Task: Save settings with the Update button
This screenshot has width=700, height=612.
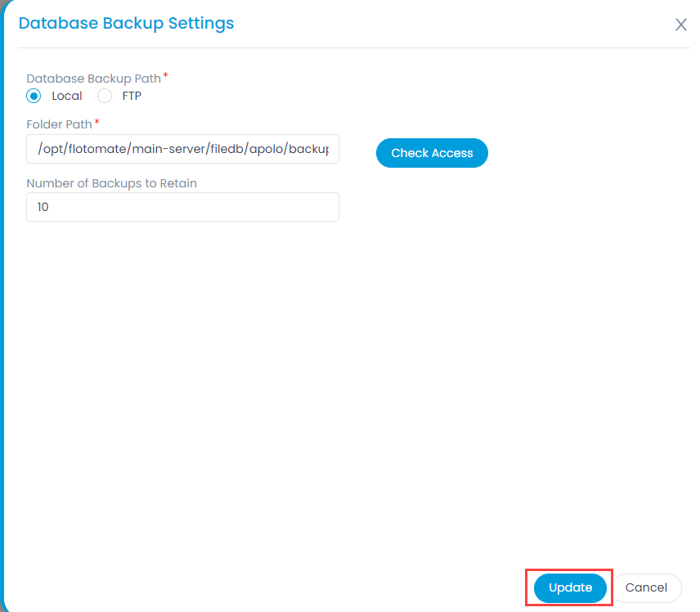Action: point(569,587)
